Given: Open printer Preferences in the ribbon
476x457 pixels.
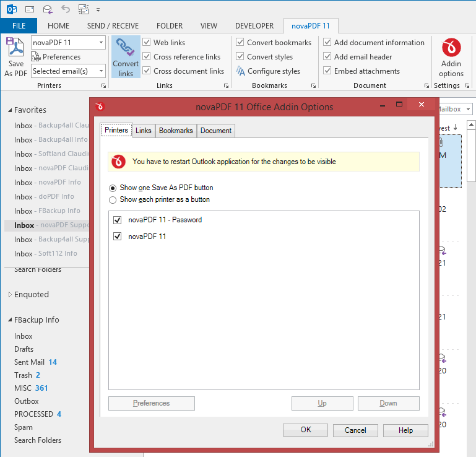Looking at the screenshot, I should [x=56, y=57].
